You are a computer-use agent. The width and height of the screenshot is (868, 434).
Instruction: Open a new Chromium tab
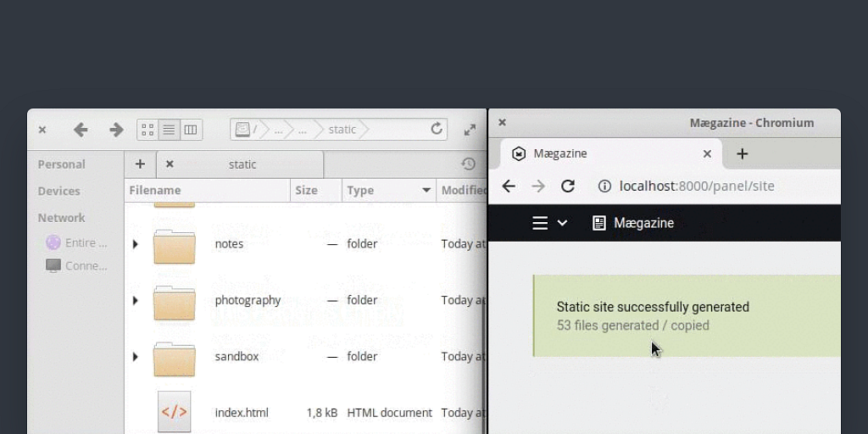742,153
